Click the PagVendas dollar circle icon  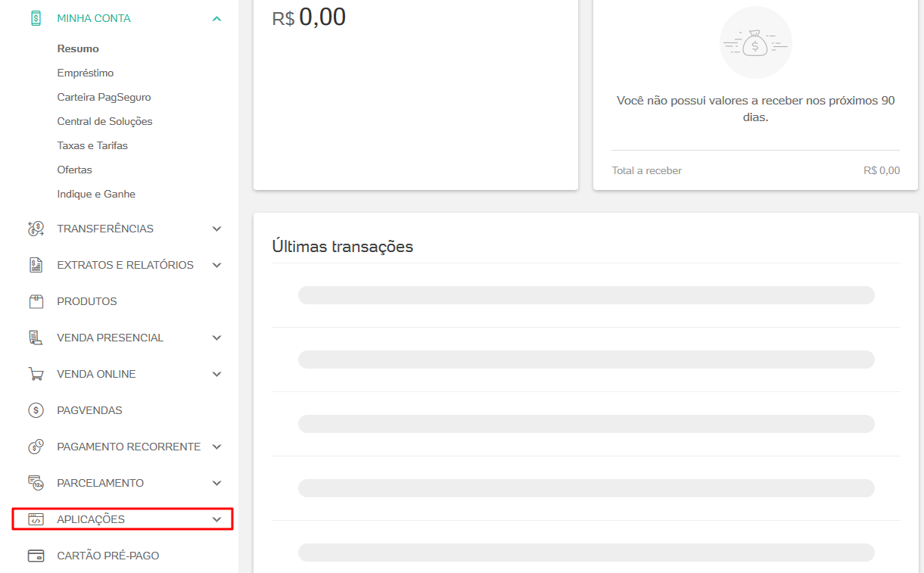pyautogui.click(x=36, y=410)
